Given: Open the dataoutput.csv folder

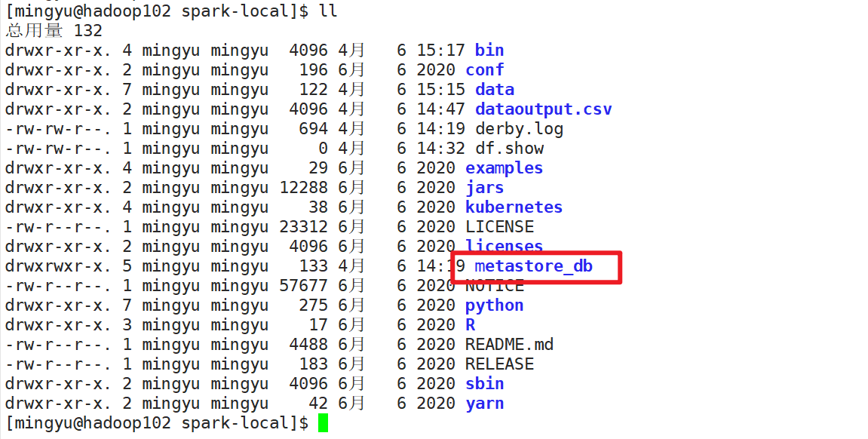Looking at the screenshot, I should tap(542, 109).
